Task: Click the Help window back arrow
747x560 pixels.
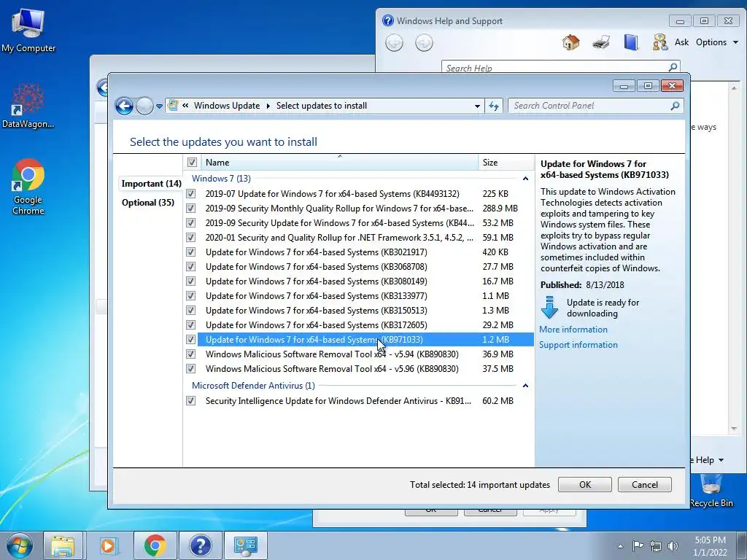Action: [394, 43]
